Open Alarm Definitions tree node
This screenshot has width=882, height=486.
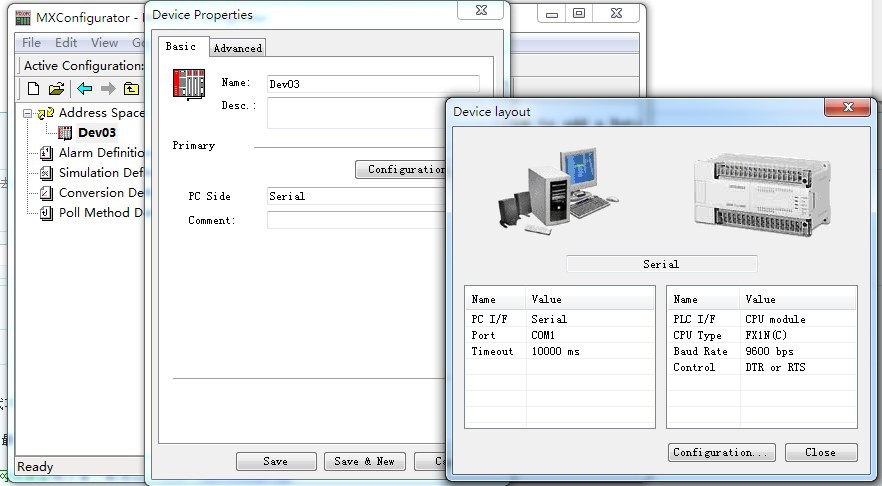(x=101, y=153)
